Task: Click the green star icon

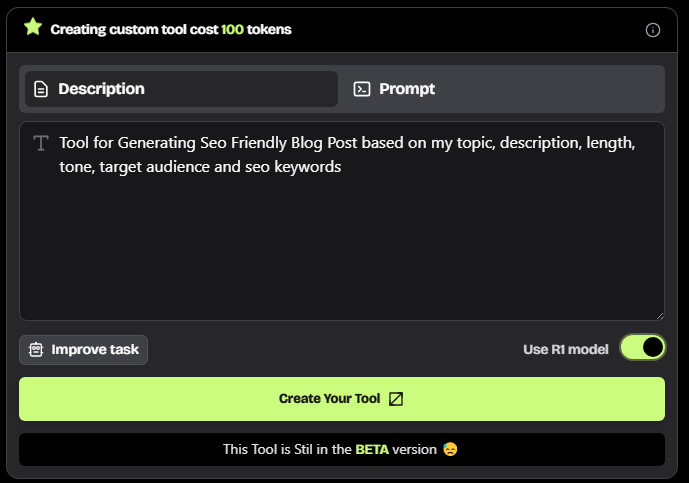Action: click(33, 27)
